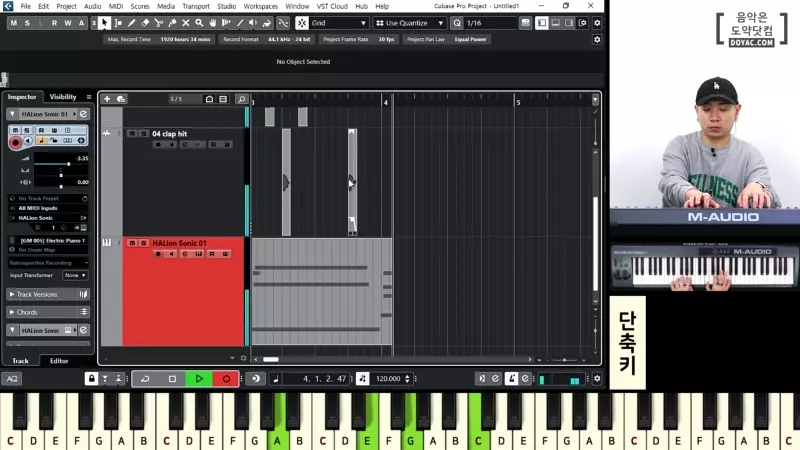Expand the Chords section
This screenshot has width=800, height=450.
tap(12, 312)
